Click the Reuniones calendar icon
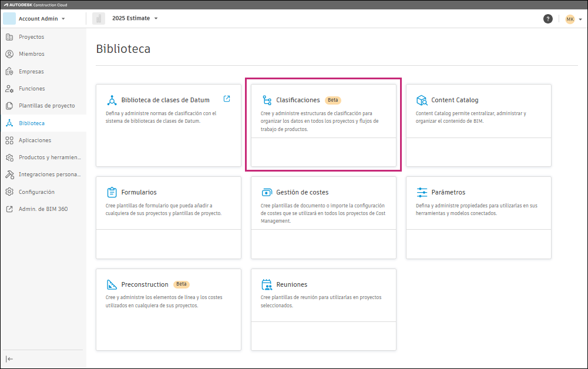Viewport: 588px width, 369px height. tap(267, 284)
